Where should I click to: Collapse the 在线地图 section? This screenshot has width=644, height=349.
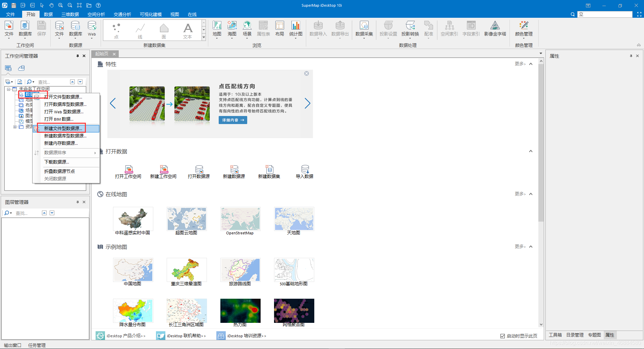531,194
